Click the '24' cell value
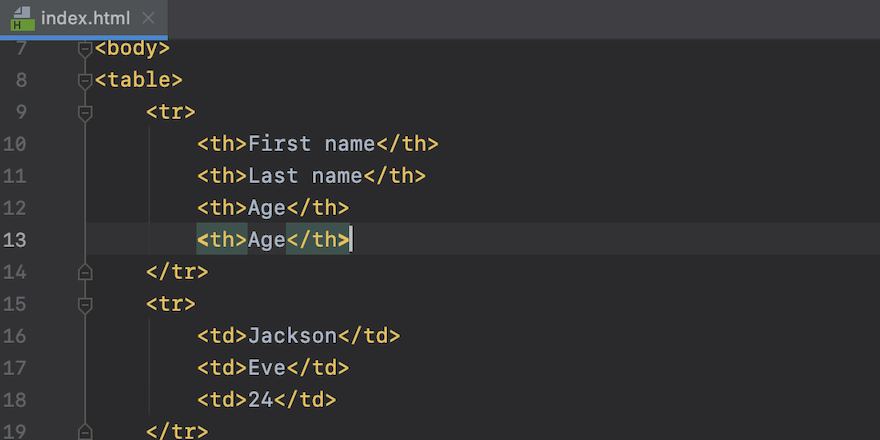Screen dimensions: 880x440 click(x=260, y=399)
